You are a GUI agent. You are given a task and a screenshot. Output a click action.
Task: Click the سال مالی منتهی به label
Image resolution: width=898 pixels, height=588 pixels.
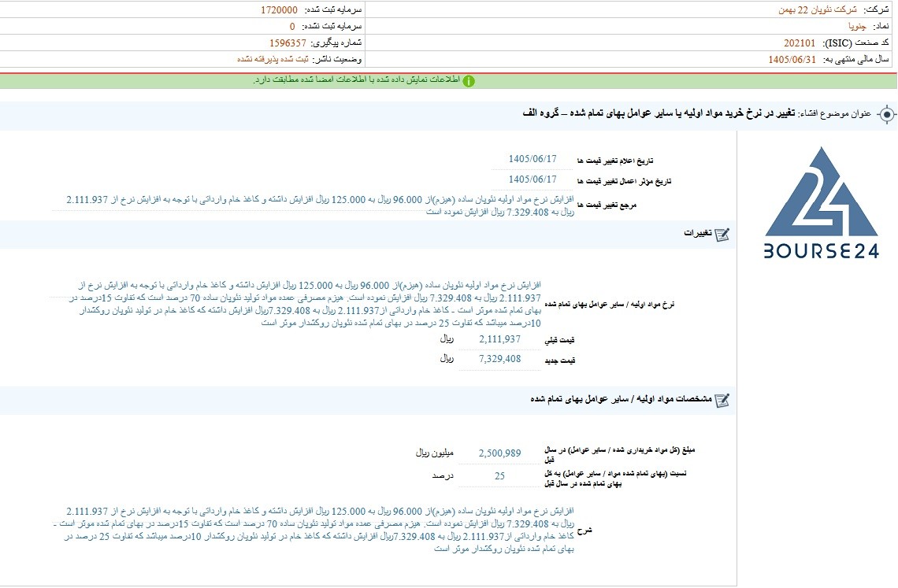(856, 60)
